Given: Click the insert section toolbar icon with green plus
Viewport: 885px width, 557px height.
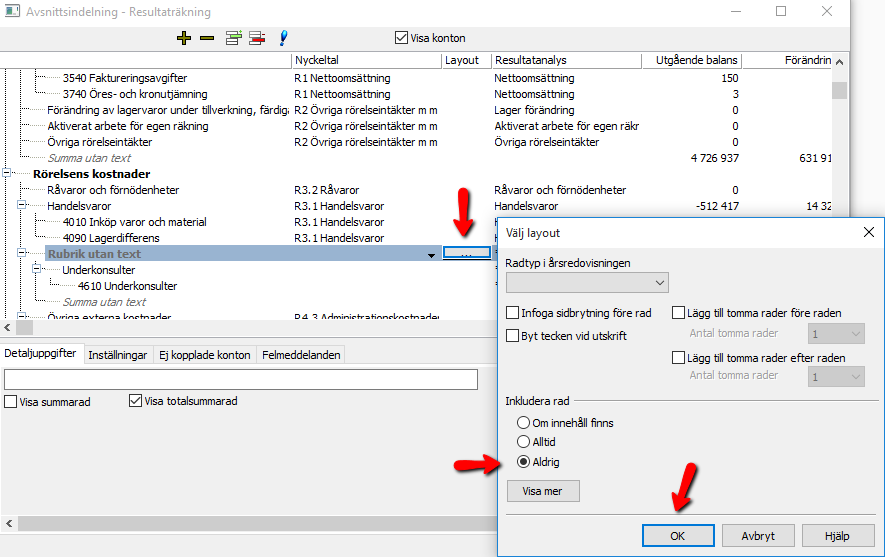Looking at the screenshot, I should (234, 38).
